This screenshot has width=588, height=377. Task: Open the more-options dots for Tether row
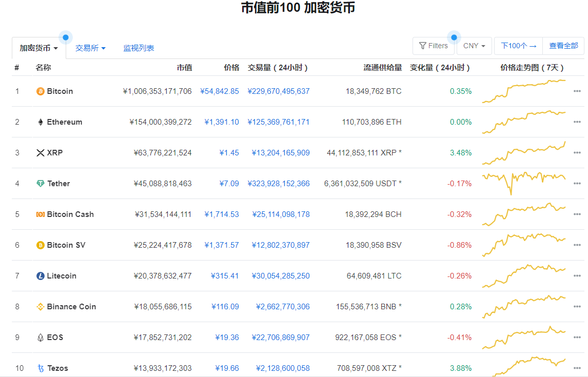pyautogui.click(x=577, y=183)
